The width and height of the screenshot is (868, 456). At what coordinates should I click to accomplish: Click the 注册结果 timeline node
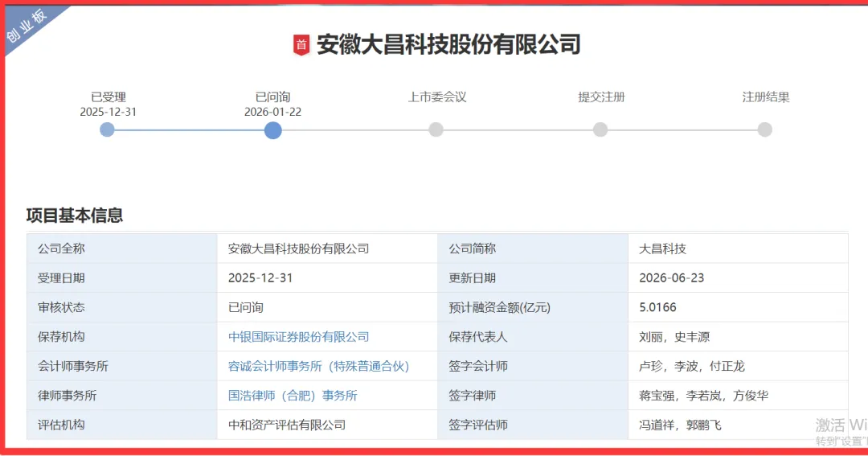(x=764, y=129)
